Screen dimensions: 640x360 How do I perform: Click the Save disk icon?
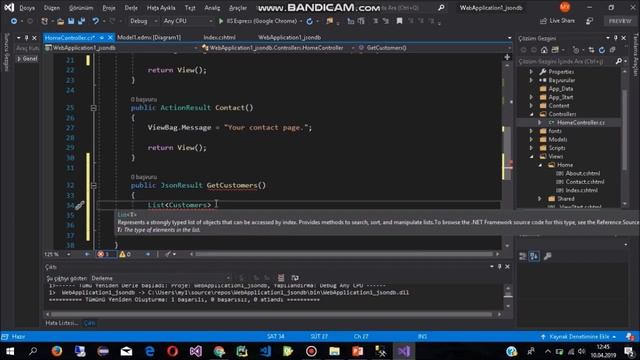coord(71,21)
